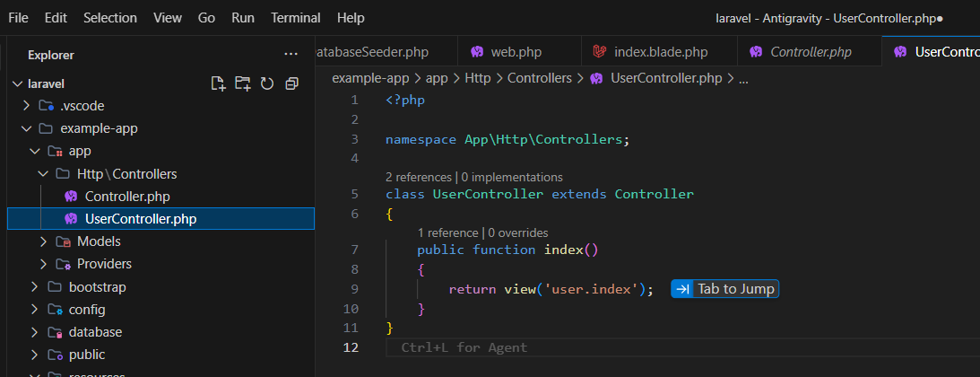Open the Selection menu
Viewport: 980px width, 377px height.
(x=110, y=18)
